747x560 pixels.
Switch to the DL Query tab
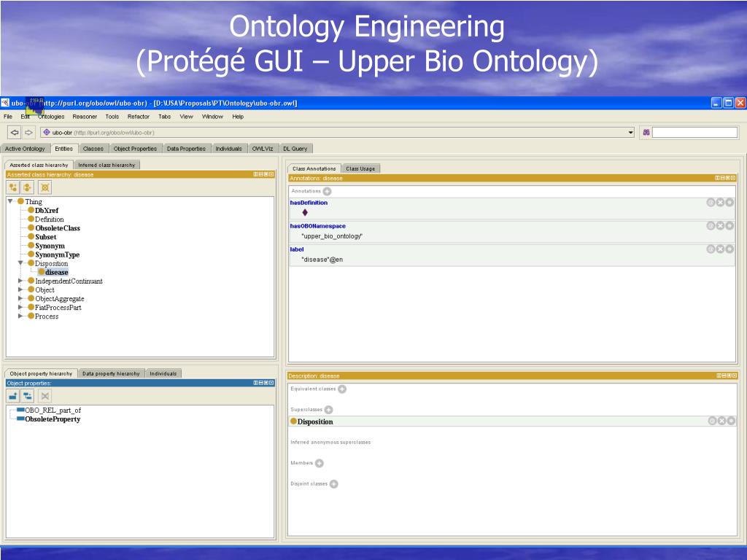[x=295, y=149]
